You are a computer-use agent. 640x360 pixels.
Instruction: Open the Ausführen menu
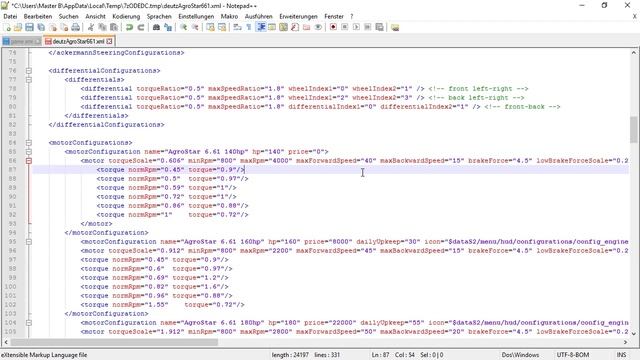tap(258, 16)
